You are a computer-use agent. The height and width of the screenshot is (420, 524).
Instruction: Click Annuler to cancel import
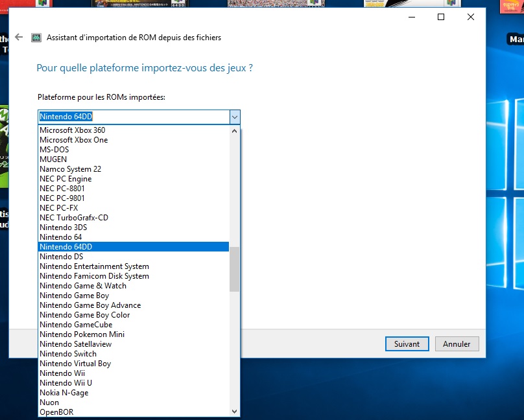point(457,344)
